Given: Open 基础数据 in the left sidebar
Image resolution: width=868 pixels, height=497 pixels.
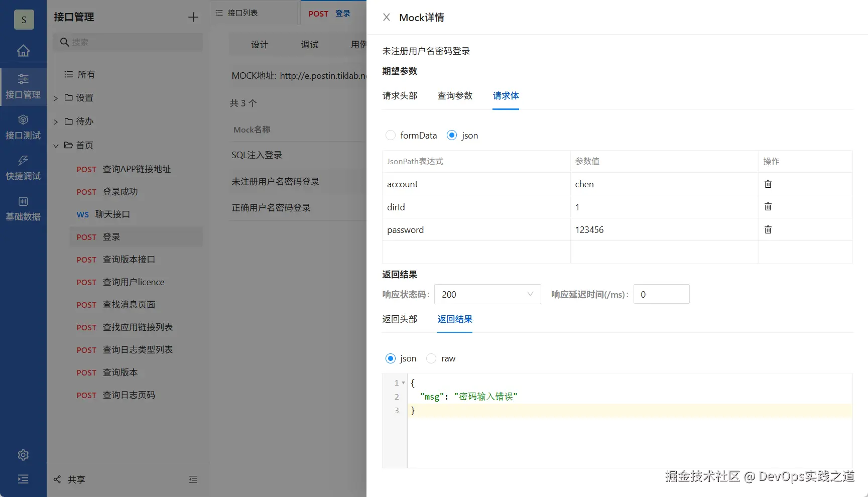Looking at the screenshot, I should (23, 209).
